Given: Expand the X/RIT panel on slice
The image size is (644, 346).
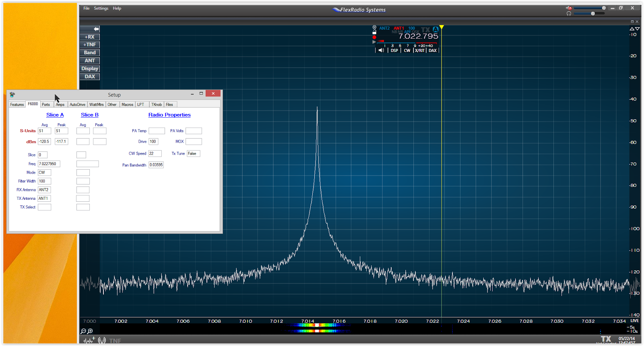Looking at the screenshot, I should (x=420, y=50).
